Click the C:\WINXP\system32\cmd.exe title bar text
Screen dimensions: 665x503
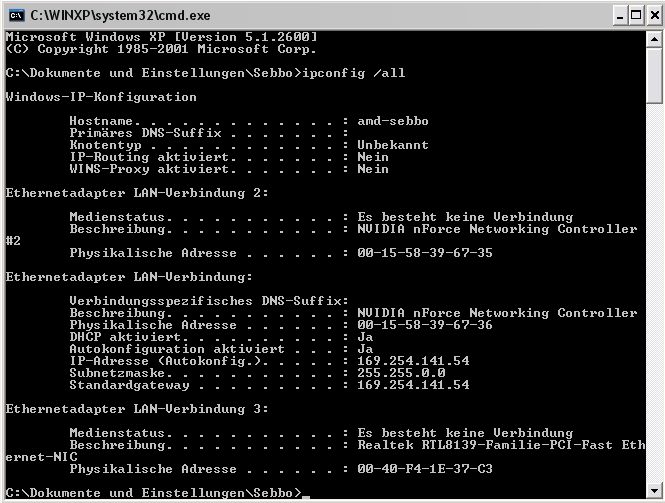pyautogui.click(x=120, y=16)
